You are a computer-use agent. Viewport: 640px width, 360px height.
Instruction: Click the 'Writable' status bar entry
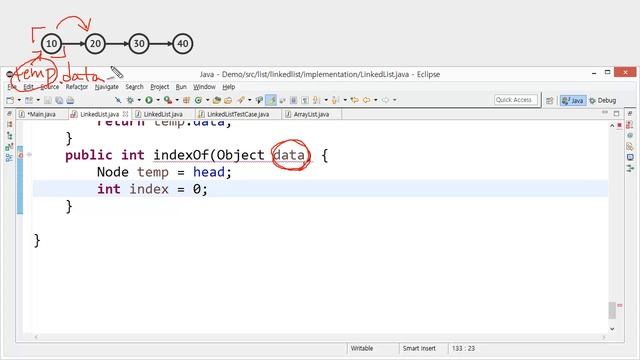[x=362, y=348]
